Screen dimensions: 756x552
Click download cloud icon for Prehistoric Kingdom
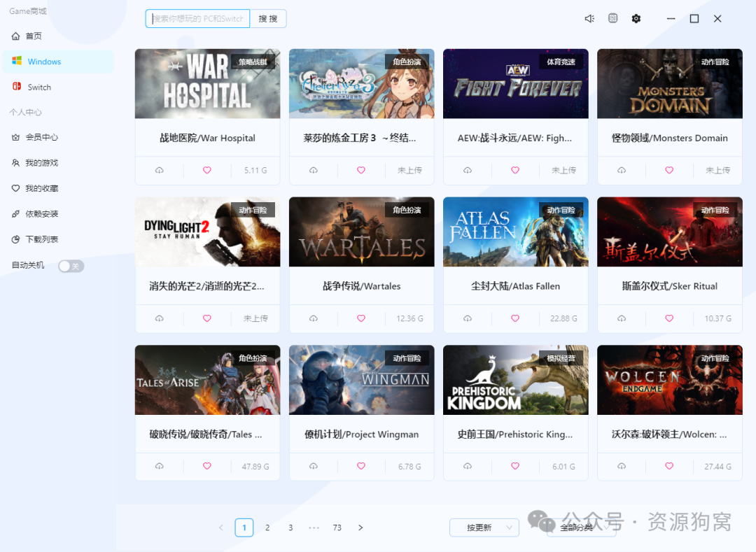coord(467,466)
